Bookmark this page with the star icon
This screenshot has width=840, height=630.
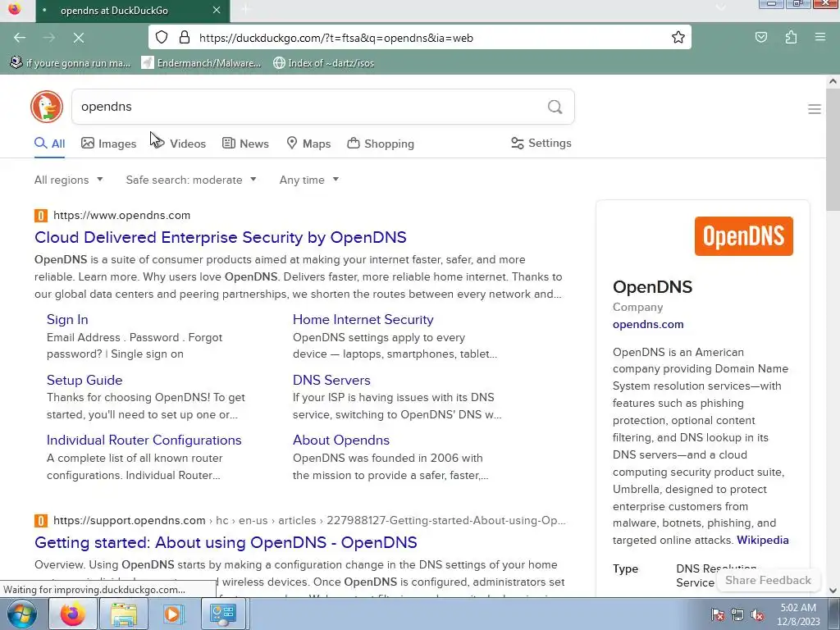678,38
